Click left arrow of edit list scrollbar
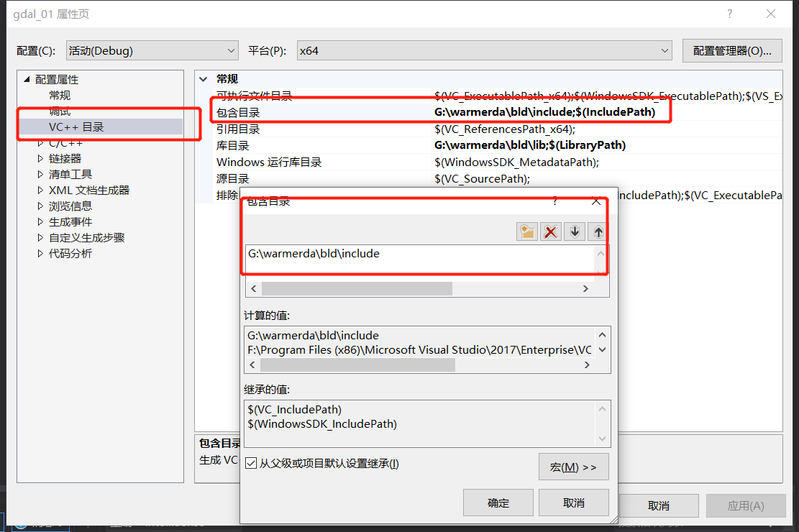Screen dimensions: 799x532 254,288
